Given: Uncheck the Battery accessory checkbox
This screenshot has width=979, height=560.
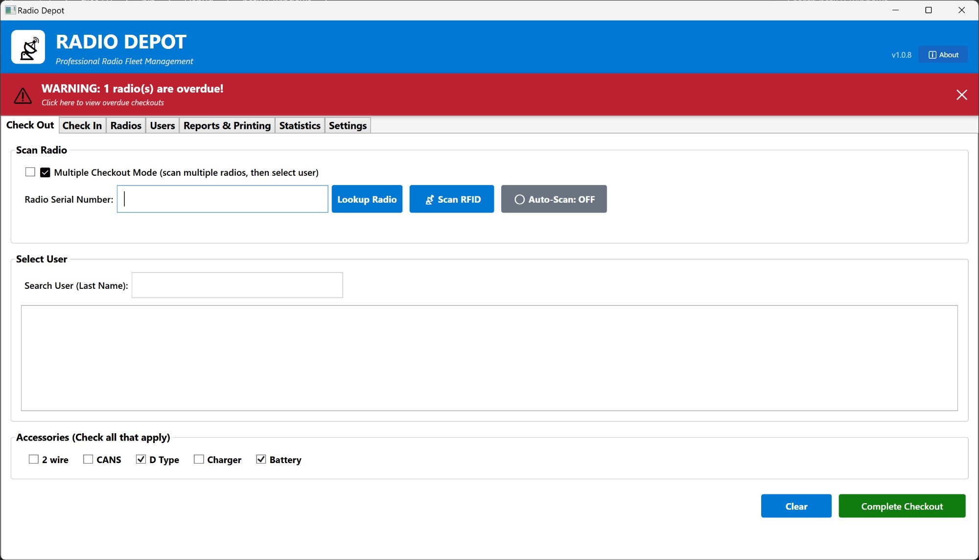Looking at the screenshot, I should pyautogui.click(x=261, y=459).
